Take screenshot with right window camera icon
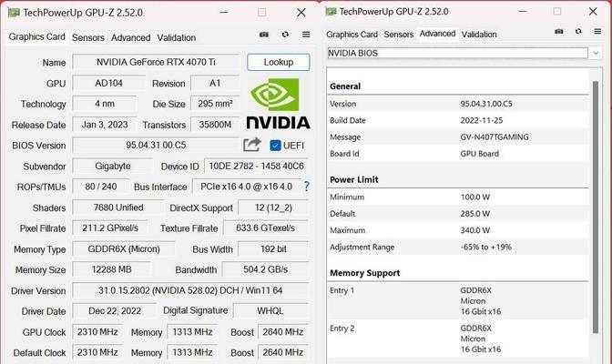 [x=559, y=31]
